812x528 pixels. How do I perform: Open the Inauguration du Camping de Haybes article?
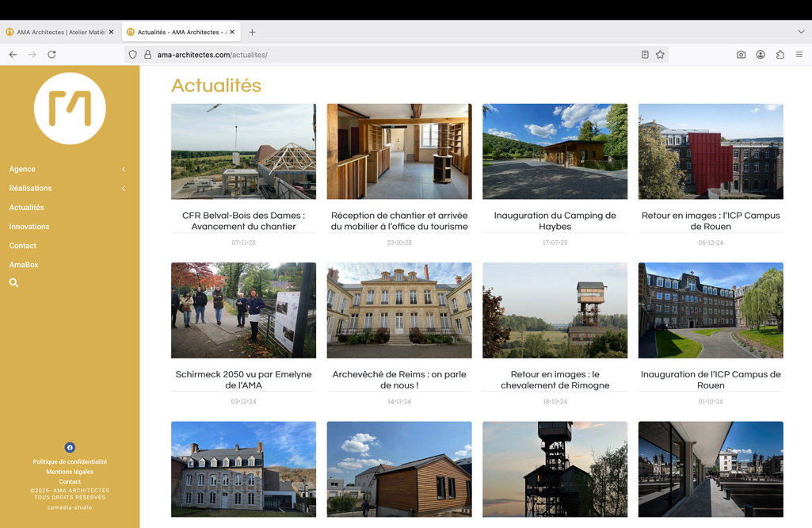[555, 220]
